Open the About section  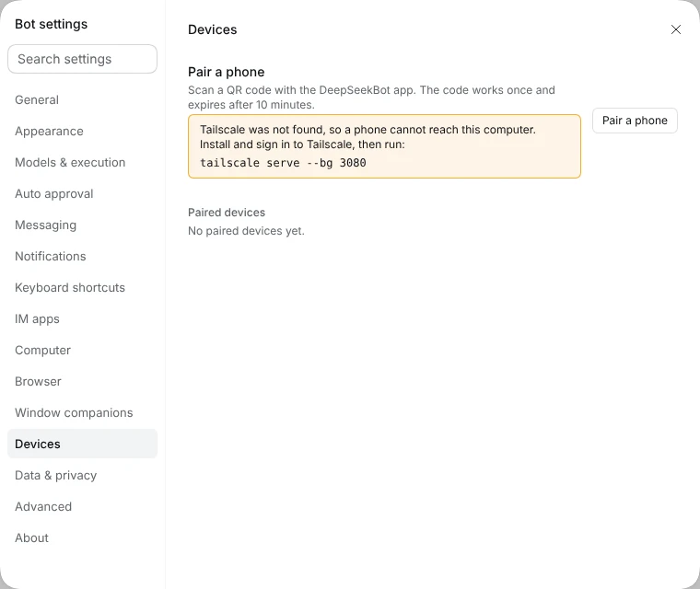[x=82, y=537]
